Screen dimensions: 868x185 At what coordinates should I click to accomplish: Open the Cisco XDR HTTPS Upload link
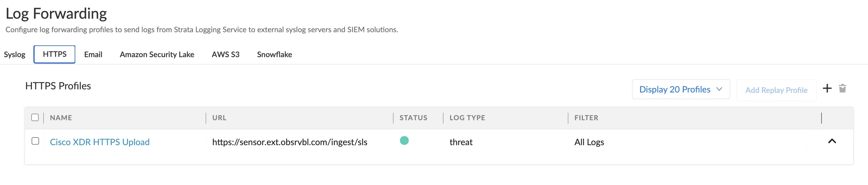(100, 142)
